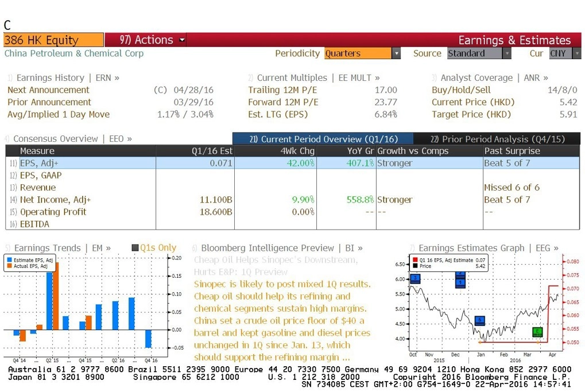The image size is (585, 392).
Task: Click the 42.00% 4Wk change value
Action: click(301, 163)
